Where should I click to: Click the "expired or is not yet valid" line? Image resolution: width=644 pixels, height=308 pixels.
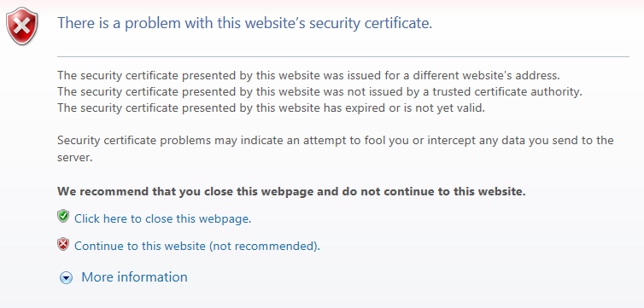(x=272, y=108)
